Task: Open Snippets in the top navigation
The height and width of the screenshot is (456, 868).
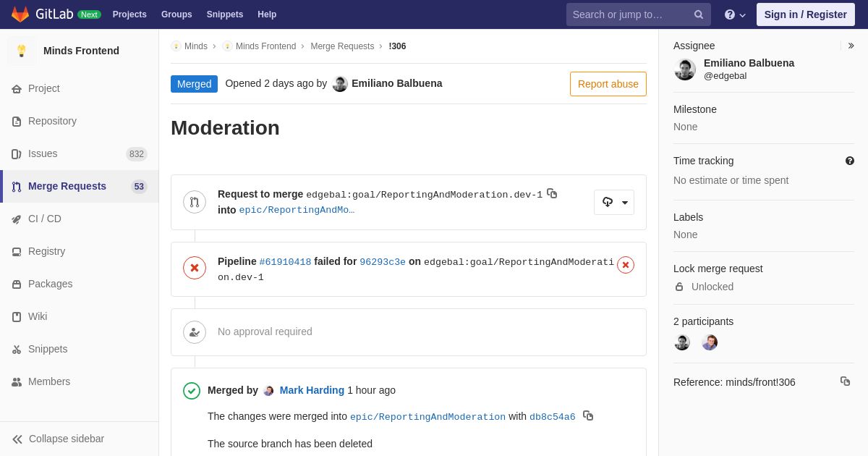Action: tap(225, 14)
